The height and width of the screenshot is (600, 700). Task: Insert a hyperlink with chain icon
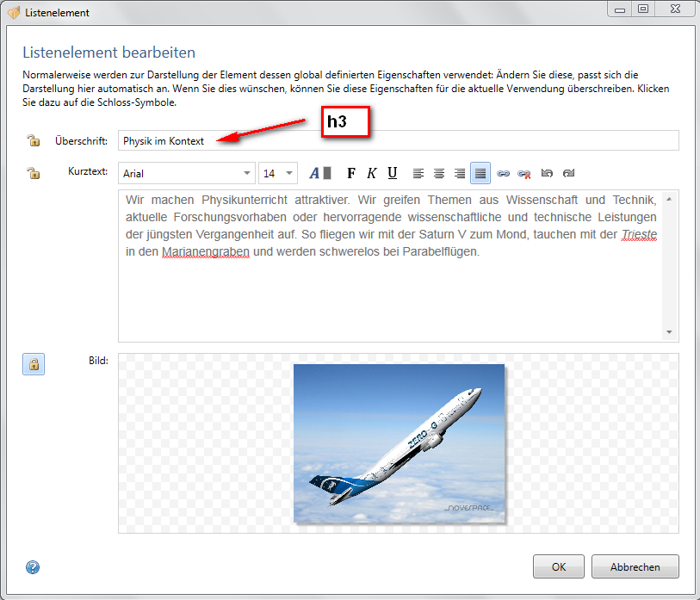(x=503, y=173)
